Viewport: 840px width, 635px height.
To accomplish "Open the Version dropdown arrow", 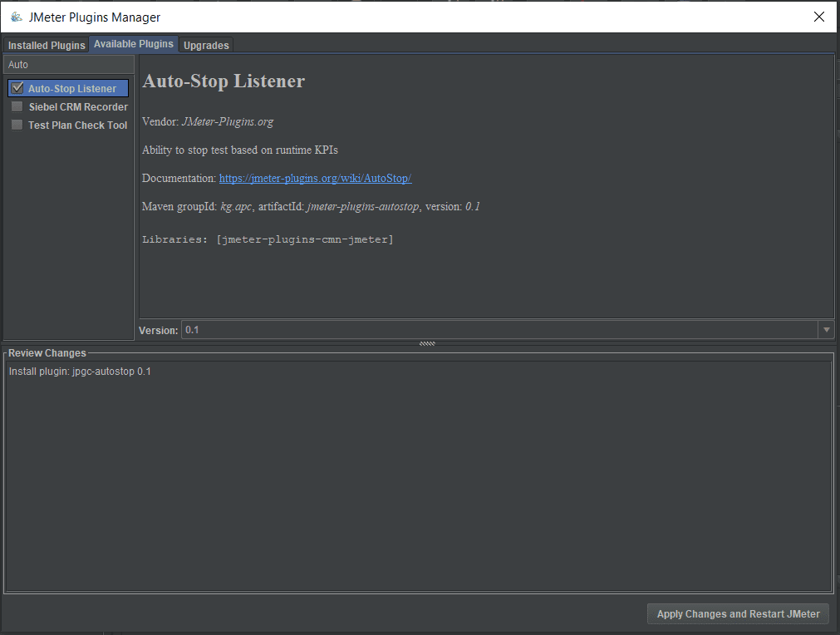I will (x=826, y=330).
